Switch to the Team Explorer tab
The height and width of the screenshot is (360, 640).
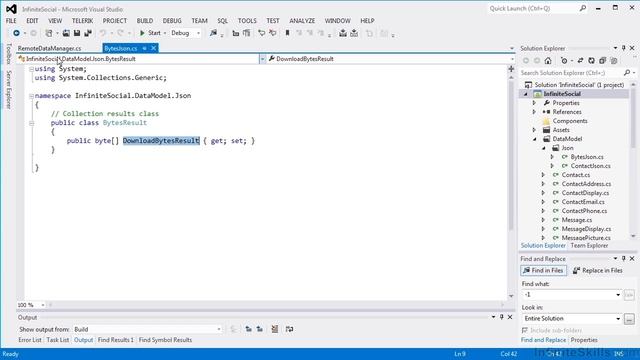click(589, 245)
